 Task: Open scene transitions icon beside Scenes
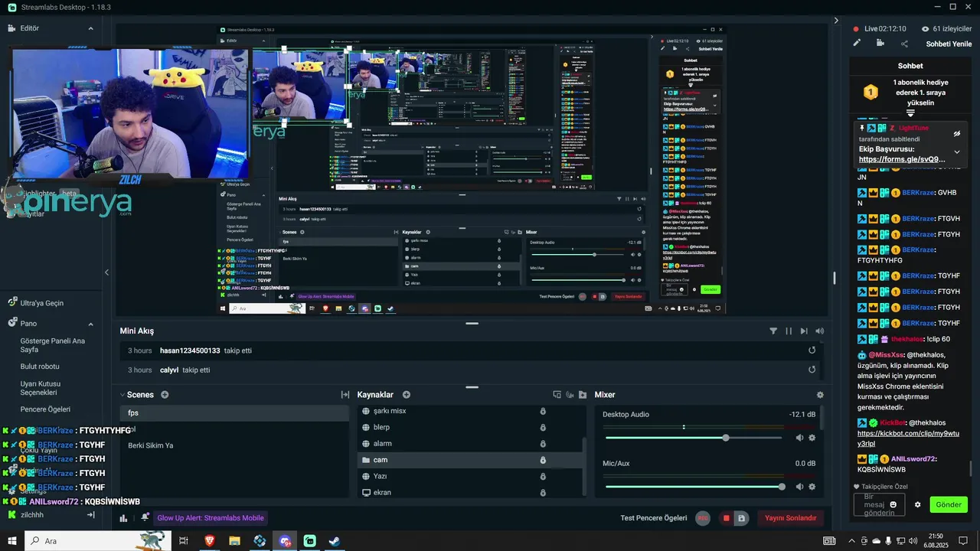tap(345, 395)
